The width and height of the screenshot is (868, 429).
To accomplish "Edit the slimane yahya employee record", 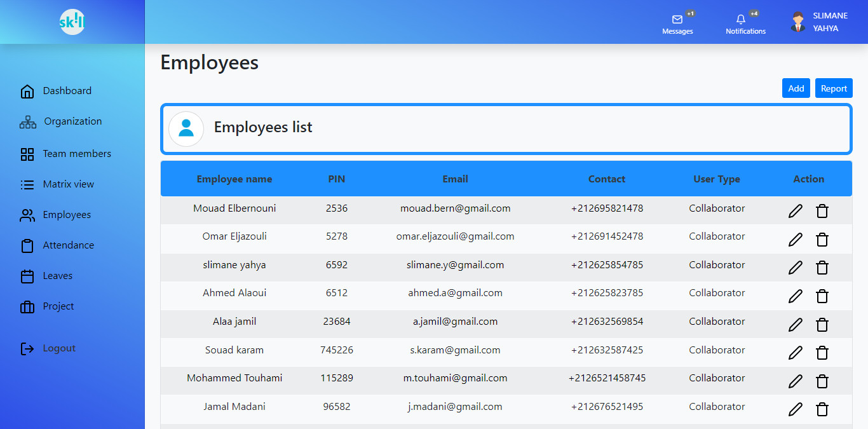I will click(795, 268).
